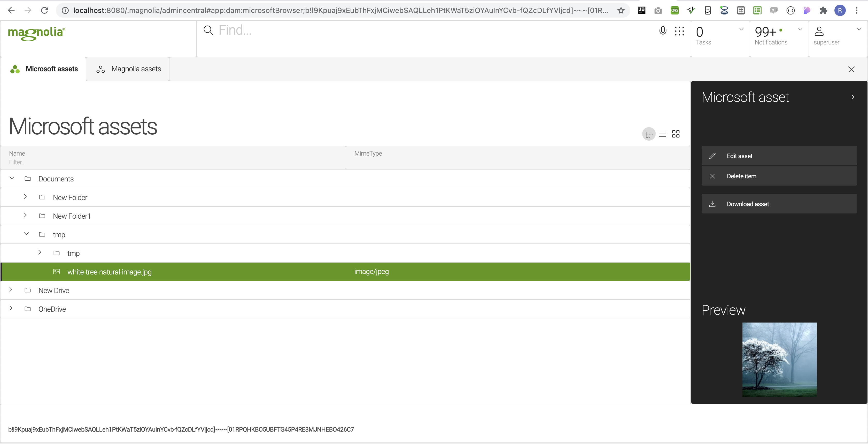Click the Delete item X icon
The image size is (868, 444).
(713, 176)
